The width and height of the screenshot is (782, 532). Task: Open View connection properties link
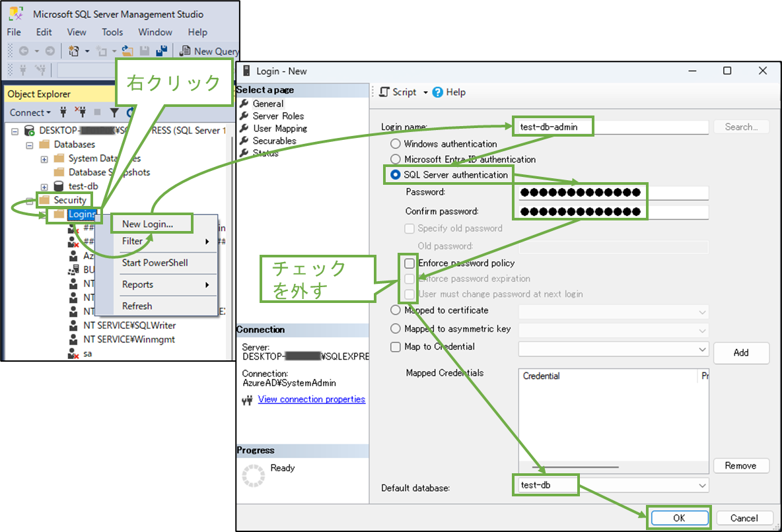pos(312,399)
